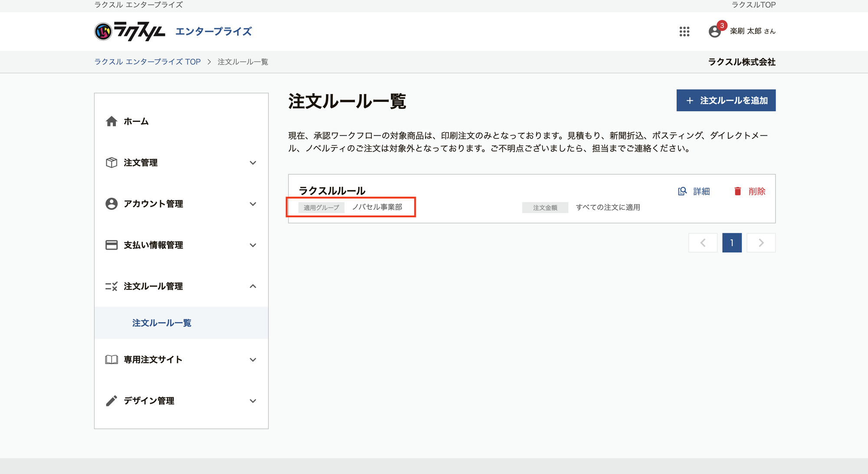Click the credit card icon beside 支払い情報管理
This screenshot has width=868, height=474.
click(112, 245)
